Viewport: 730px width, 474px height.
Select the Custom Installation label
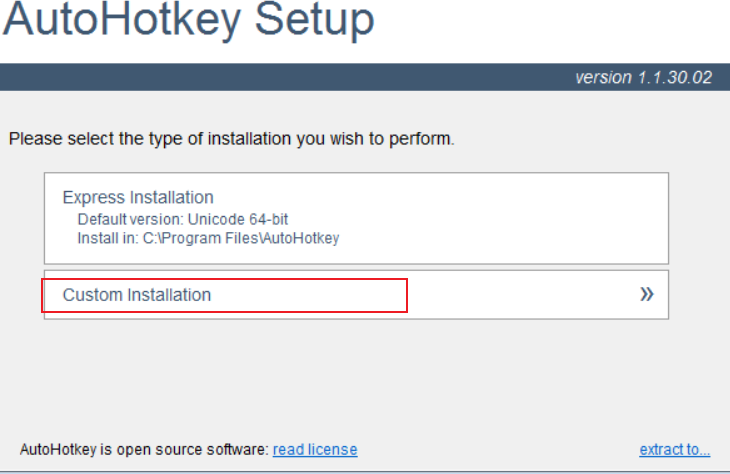click(x=137, y=295)
